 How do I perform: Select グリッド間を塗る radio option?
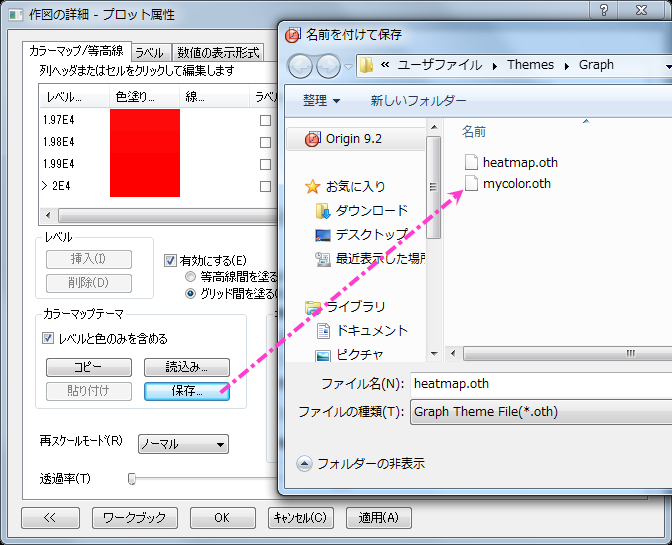pos(190,294)
